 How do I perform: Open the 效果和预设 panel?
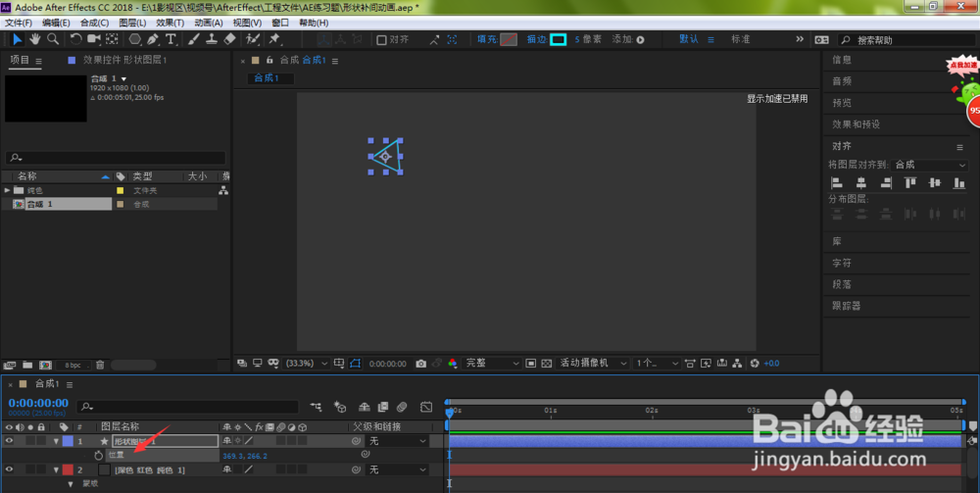point(856,124)
